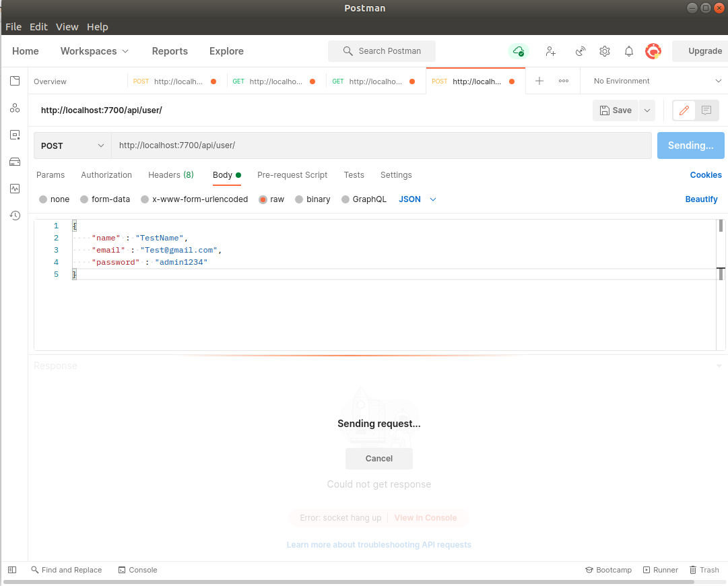Open the No Environment dropdown

point(657,81)
